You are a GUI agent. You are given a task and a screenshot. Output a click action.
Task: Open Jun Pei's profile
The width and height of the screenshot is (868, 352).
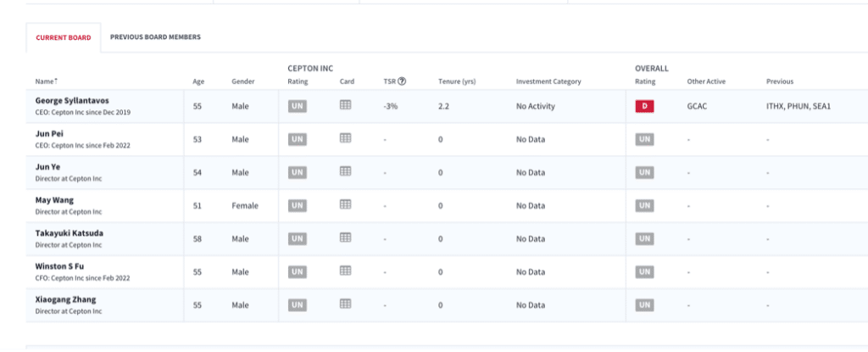tap(48, 134)
